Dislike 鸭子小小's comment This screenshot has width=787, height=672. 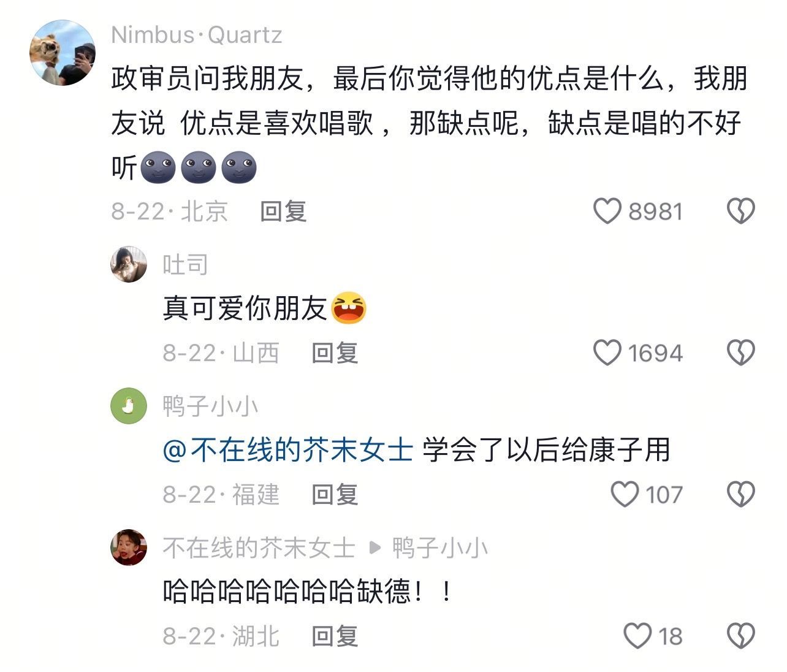click(741, 494)
